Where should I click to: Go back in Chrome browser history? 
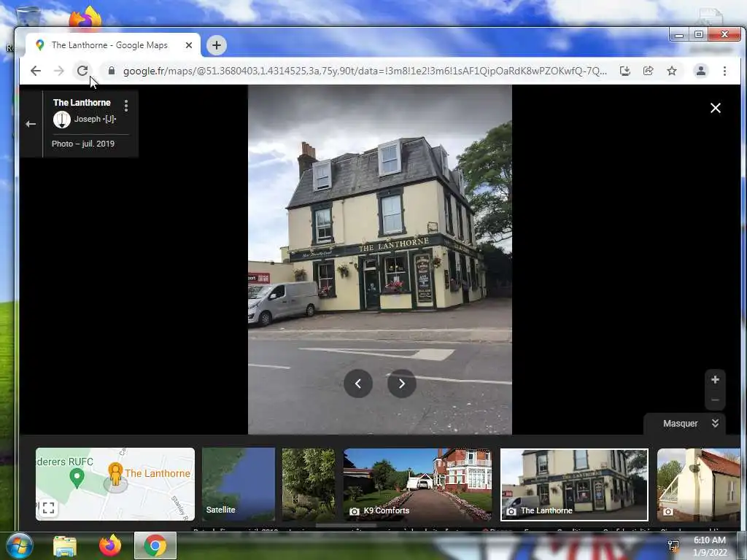tap(36, 71)
